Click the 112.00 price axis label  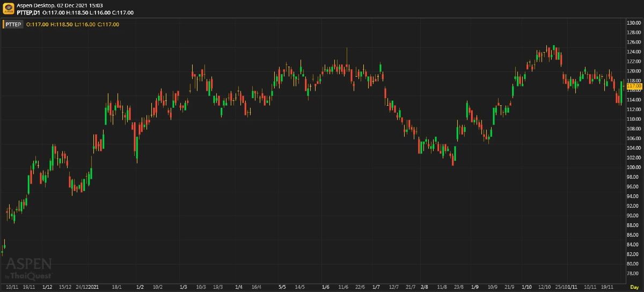(634, 109)
